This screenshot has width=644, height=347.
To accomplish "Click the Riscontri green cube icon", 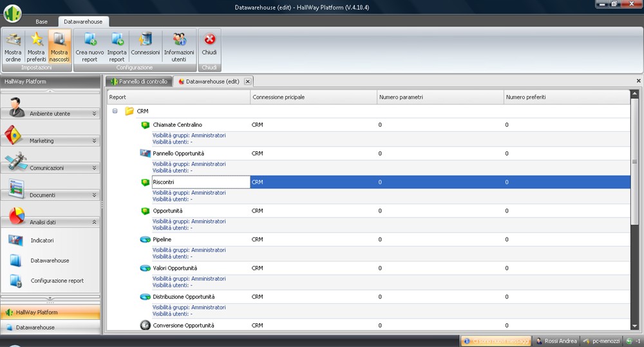I will [145, 182].
